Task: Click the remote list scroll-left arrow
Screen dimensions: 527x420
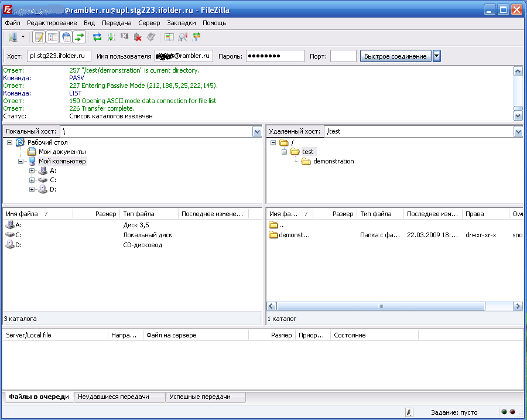Action: (272, 306)
